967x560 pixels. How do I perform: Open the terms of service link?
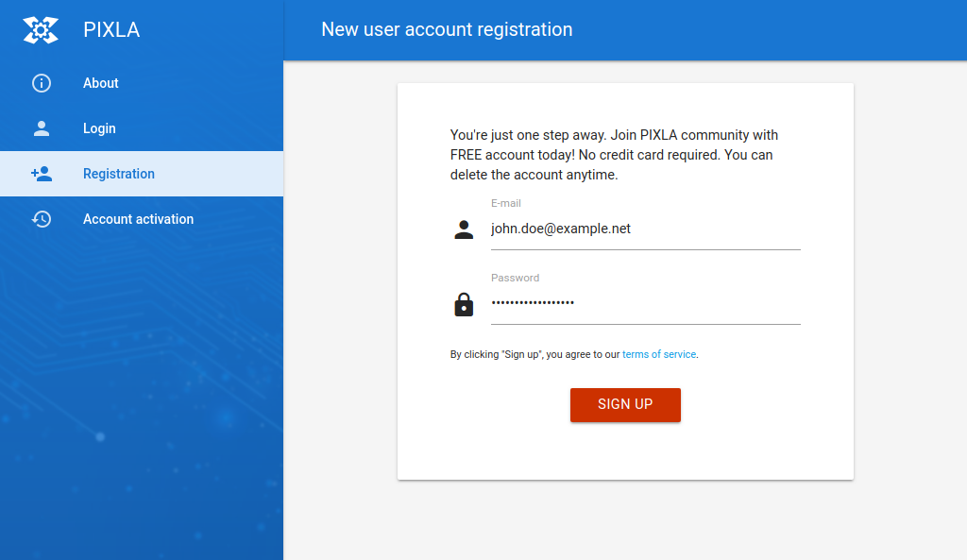pos(659,354)
